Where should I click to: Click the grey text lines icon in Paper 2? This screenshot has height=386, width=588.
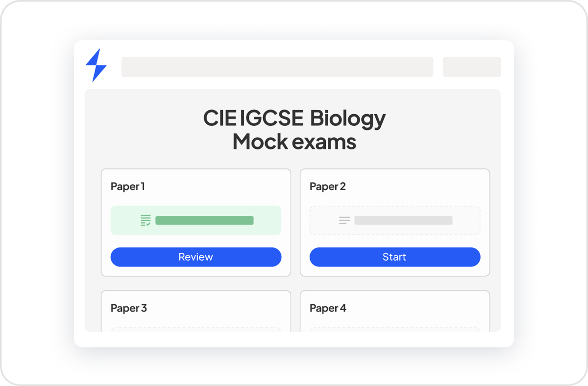tap(344, 220)
